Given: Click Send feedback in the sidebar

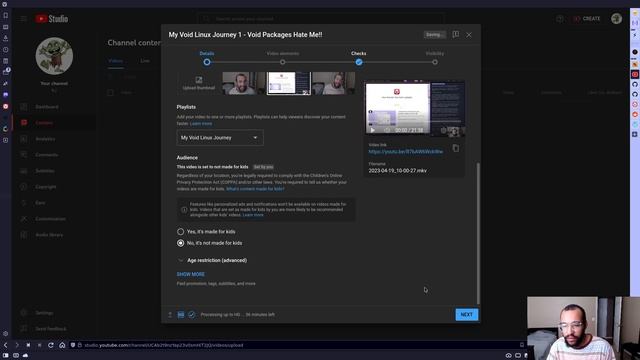Looking at the screenshot, I should pyautogui.click(x=54, y=329).
